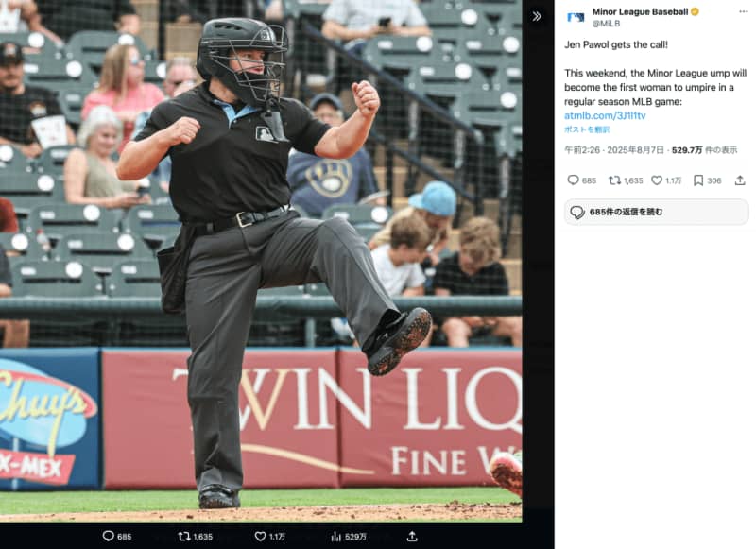Click the translate post link
The image size is (756, 549).
[x=587, y=129]
